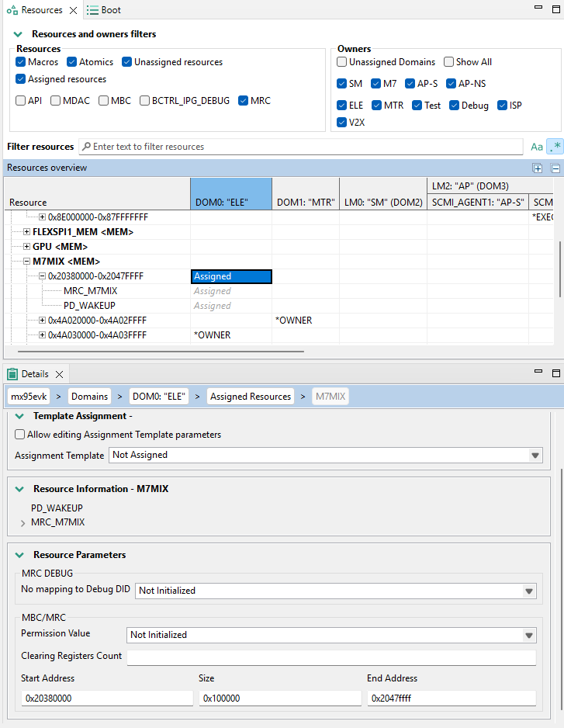Select the Details tab
This screenshot has height=728, width=564.
click(35, 374)
